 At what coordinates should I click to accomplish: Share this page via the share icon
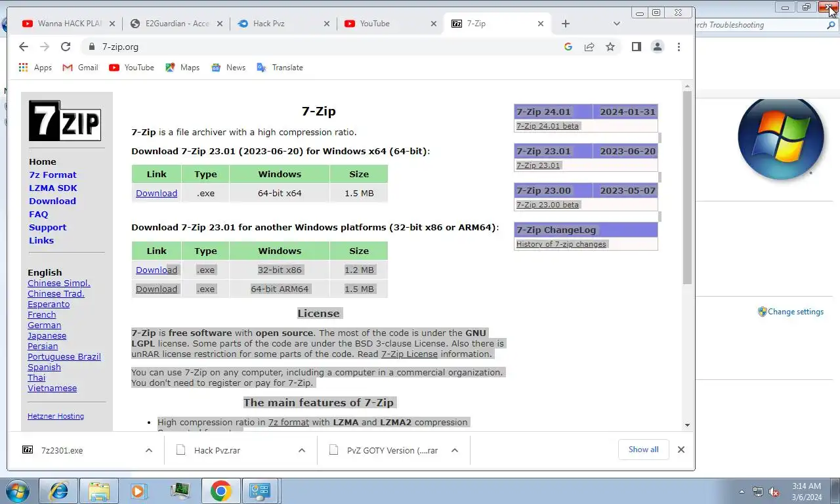click(x=589, y=47)
